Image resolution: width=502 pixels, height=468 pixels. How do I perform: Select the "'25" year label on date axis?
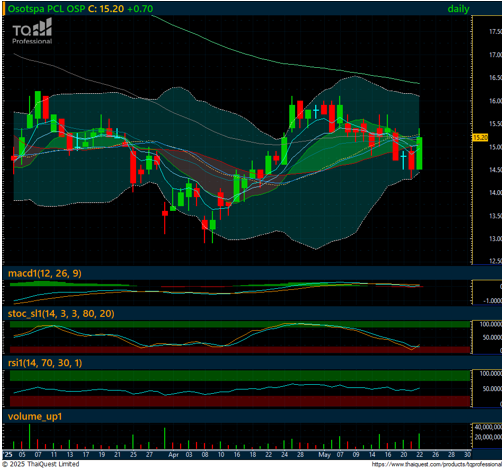(8, 455)
